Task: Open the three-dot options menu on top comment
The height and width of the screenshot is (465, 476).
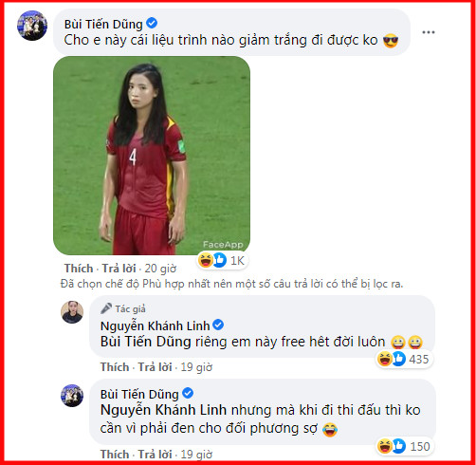Action: (x=429, y=32)
